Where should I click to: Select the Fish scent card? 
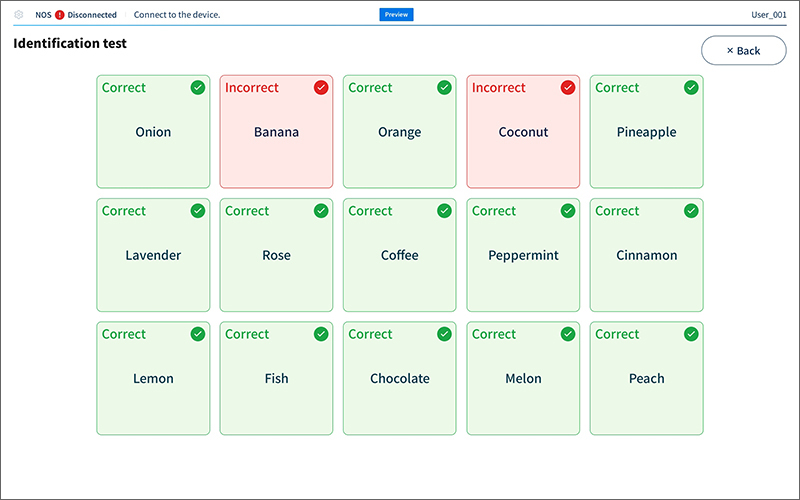pos(276,378)
